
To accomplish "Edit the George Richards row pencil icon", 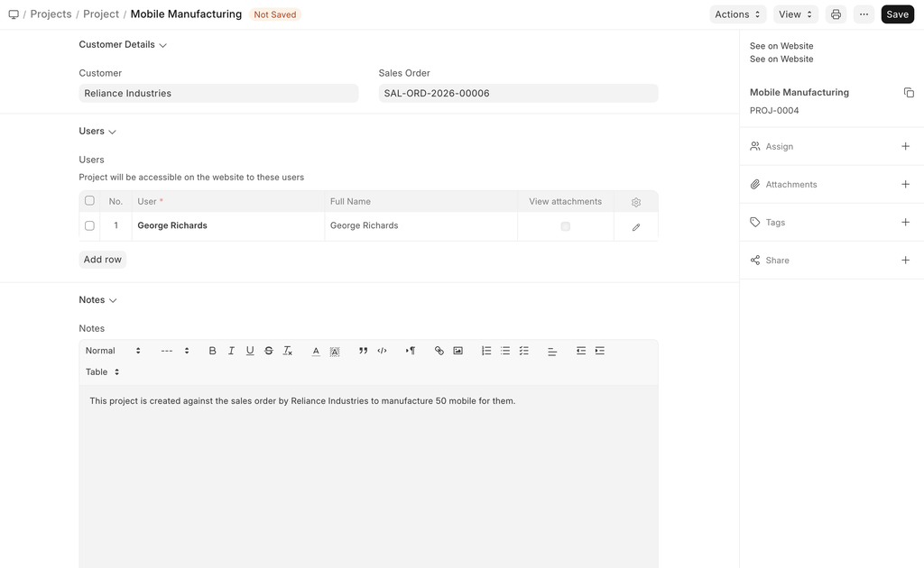I will pyautogui.click(x=636, y=227).
